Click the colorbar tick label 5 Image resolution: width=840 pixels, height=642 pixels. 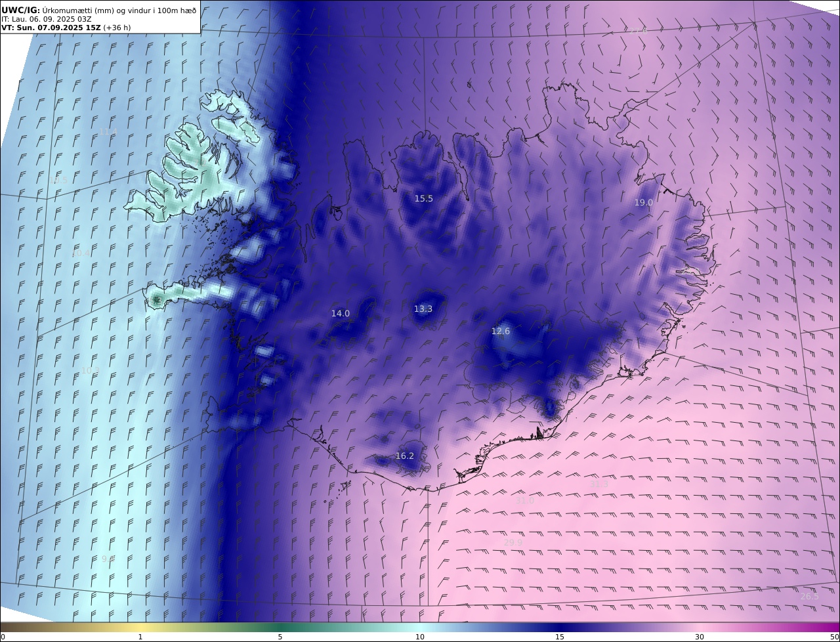280,637
